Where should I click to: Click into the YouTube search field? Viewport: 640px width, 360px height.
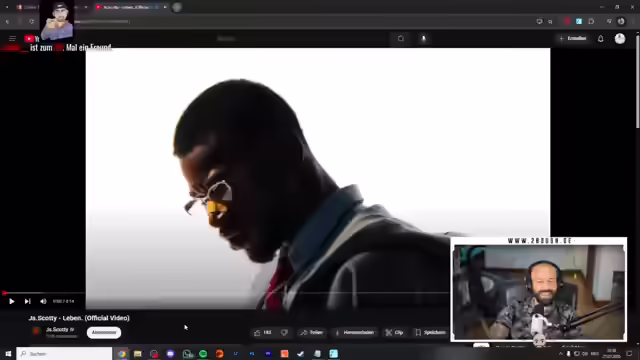(302, 38)
